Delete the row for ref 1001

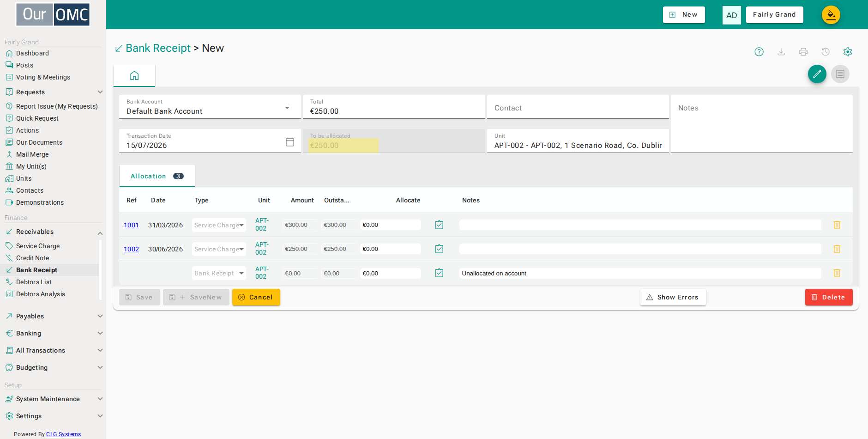[x=837, y=225]
